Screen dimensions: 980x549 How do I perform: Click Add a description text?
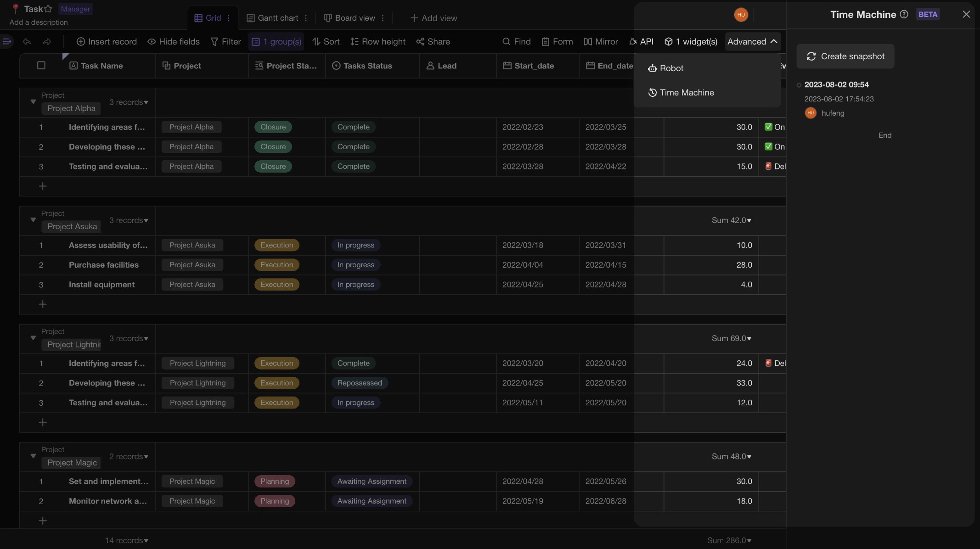point(39,22)
